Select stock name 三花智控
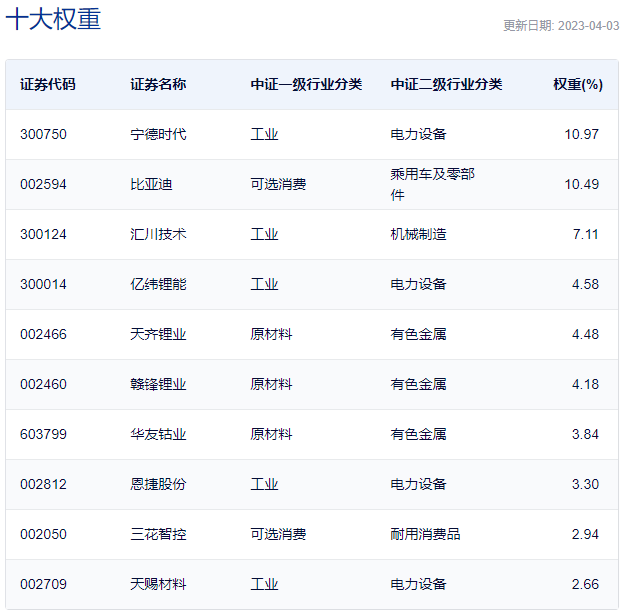This screenshot has height=616, width=625. pos(158,535)
